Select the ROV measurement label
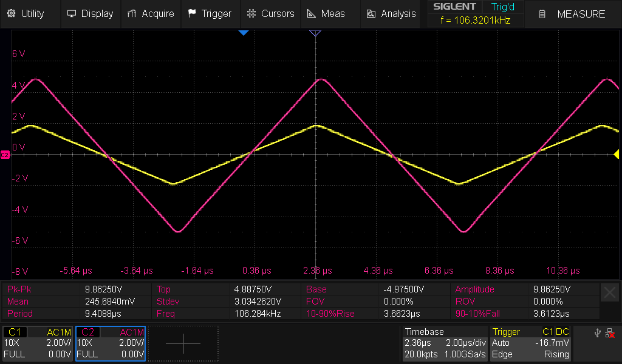Viewport: 622px width, 364px height. [x=465, y=302]
